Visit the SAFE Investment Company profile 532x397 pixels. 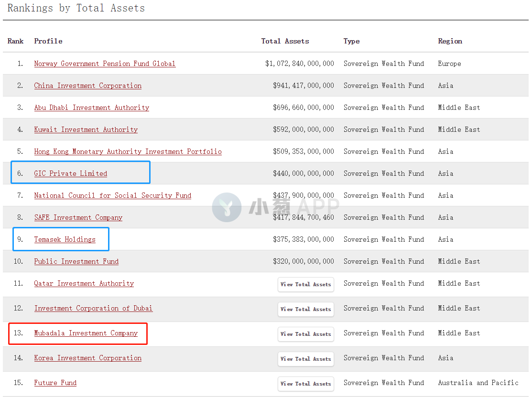pyautogui.click(x=78, y=218)
